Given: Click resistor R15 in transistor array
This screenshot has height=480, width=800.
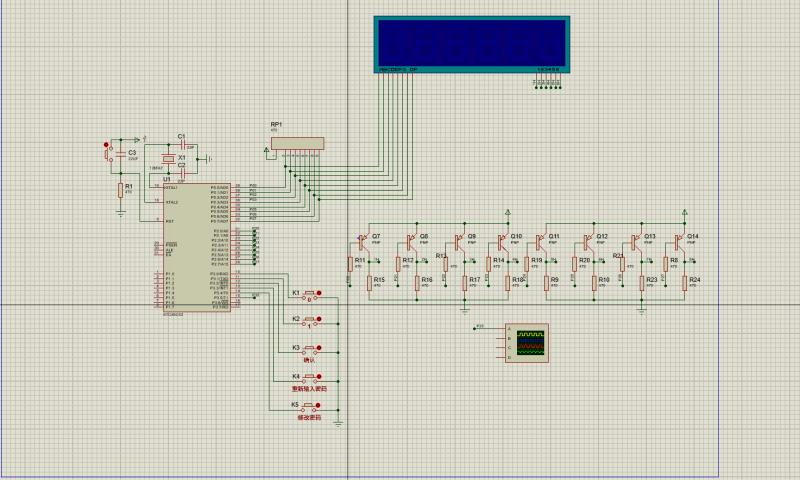Looking at the screenshot, I should 370,283.
